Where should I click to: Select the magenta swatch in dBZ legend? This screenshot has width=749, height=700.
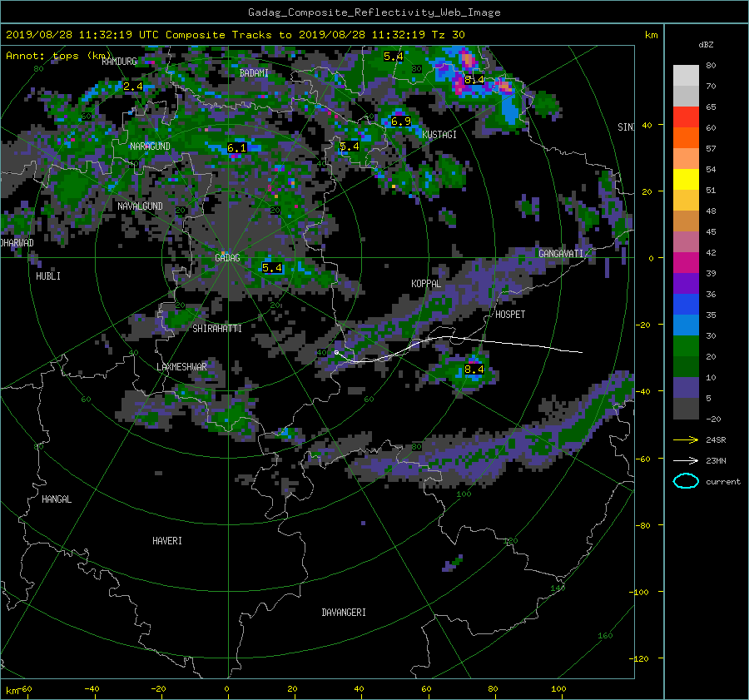coord(686,262)
